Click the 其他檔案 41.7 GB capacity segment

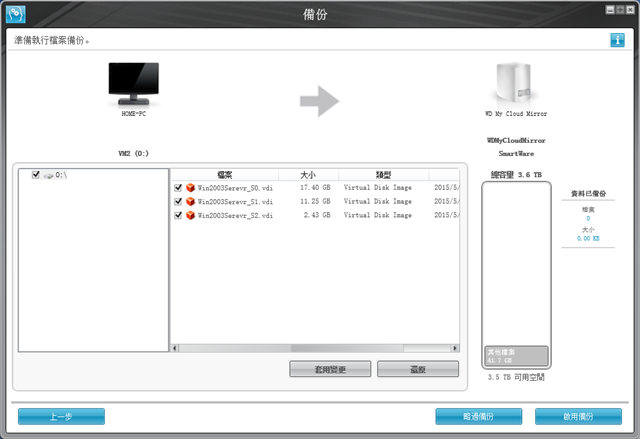tap(516, 356)
